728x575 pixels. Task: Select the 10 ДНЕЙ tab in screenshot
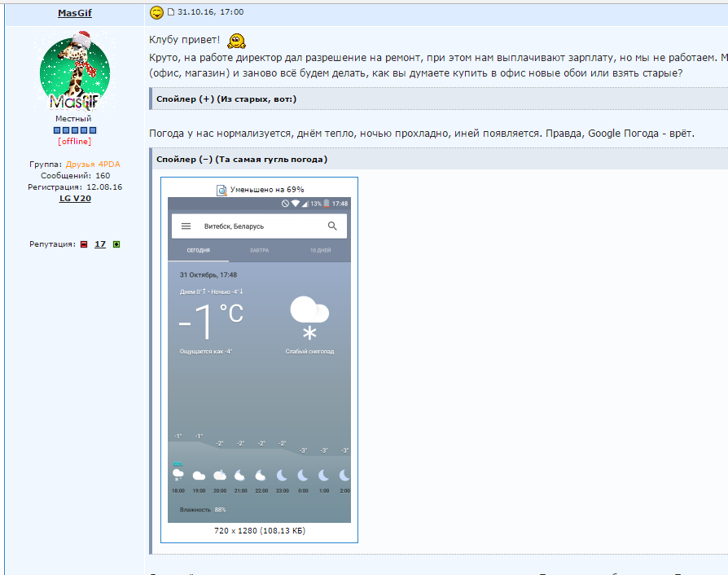(320, 250)
